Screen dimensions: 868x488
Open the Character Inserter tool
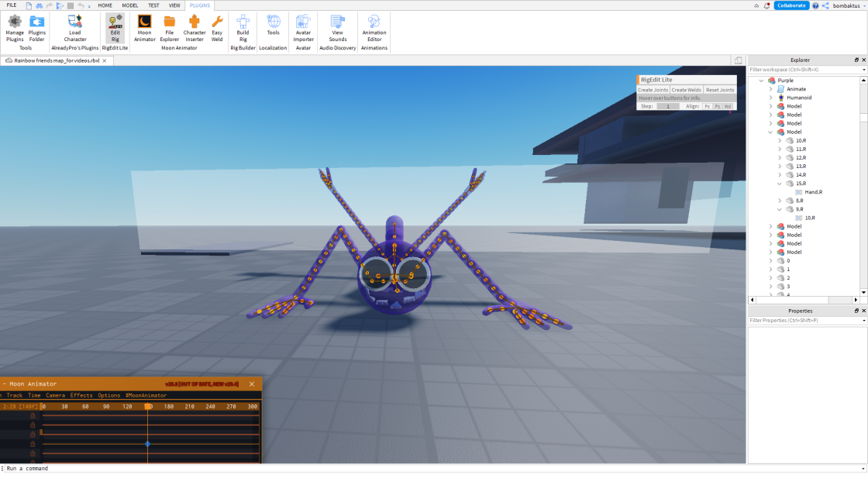195,28
